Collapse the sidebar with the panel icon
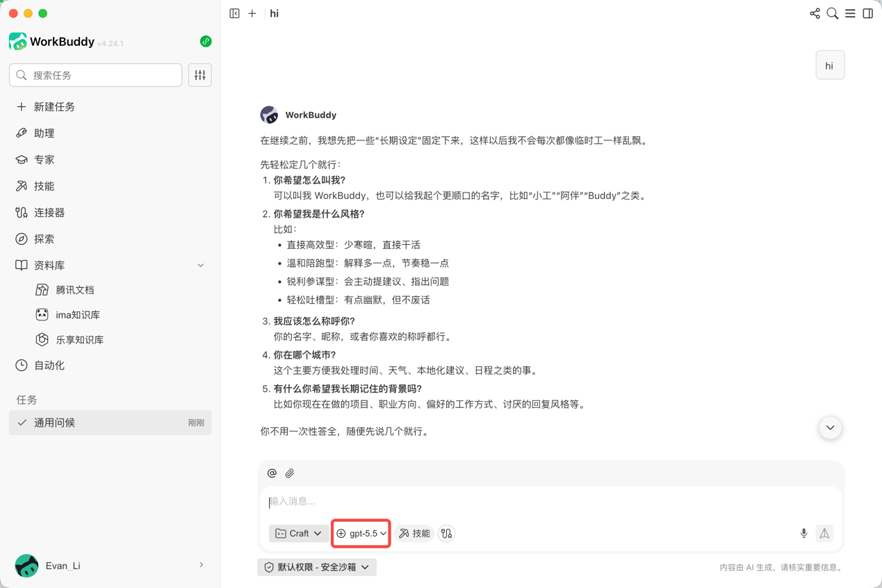 pos(235,13)
